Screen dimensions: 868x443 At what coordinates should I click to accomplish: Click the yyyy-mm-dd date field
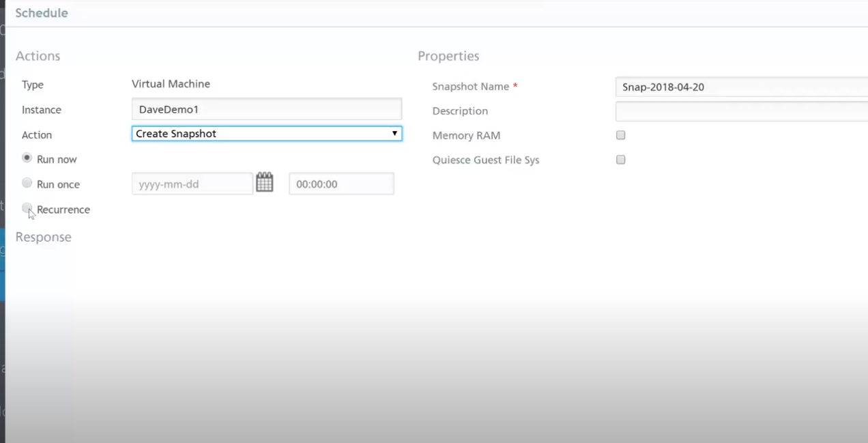pyautogui.click(x=192, y=183)
